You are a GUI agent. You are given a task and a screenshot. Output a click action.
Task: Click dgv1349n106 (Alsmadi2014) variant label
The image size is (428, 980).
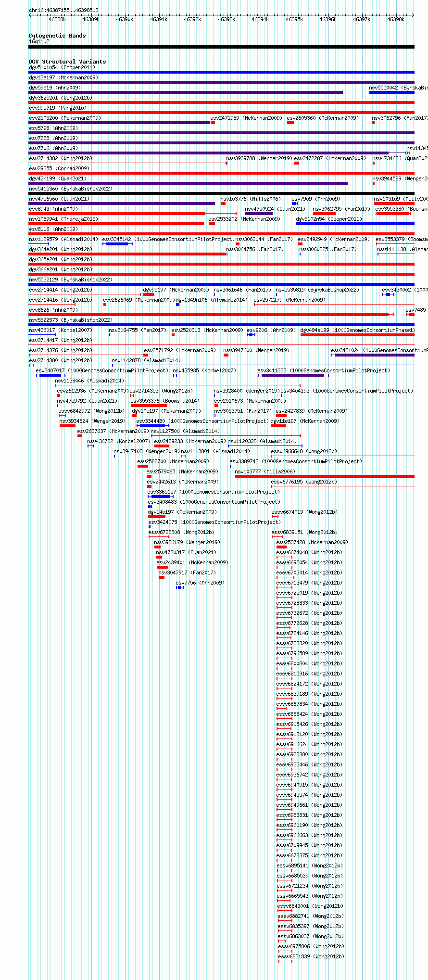pyautogui.click(x=212, y=300)
